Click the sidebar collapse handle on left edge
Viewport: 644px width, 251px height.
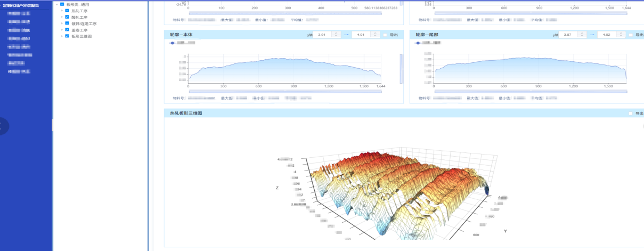pyautogui.click(x=3, y=126)
